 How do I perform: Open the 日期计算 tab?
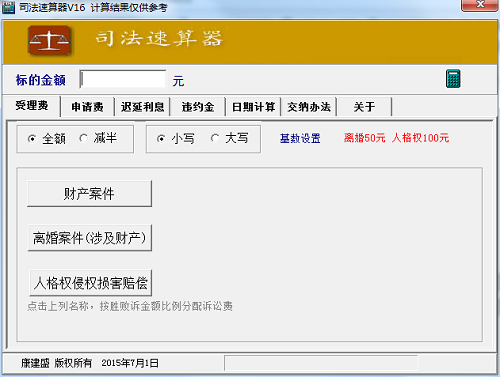click(x=253, y=107)
